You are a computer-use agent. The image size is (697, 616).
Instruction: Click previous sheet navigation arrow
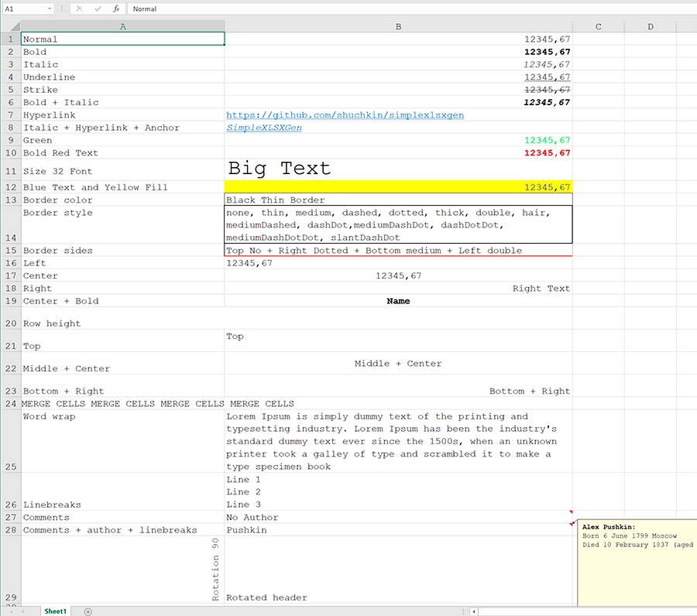[11, 611]
